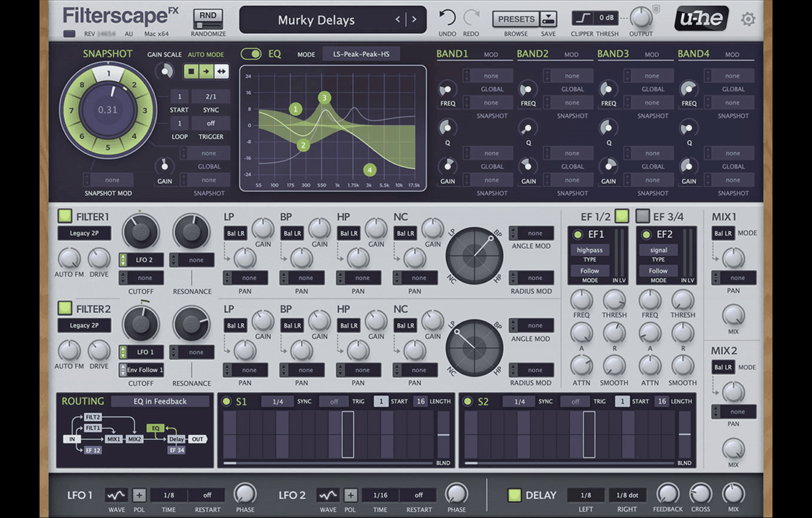This screenshot has height=518, width=812.
Task: Click the Save preset disk icon
Action: tap(548, 19)
